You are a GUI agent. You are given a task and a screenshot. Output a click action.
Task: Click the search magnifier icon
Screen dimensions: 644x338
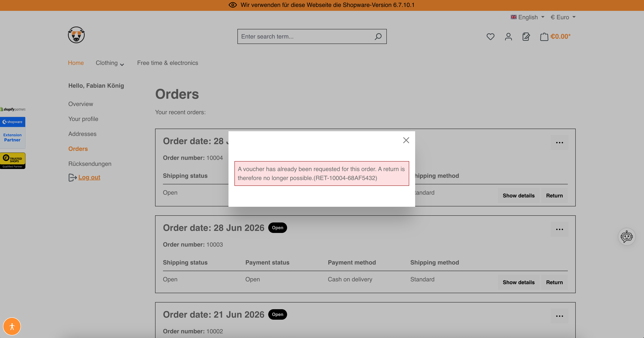(x=378, y=37)
